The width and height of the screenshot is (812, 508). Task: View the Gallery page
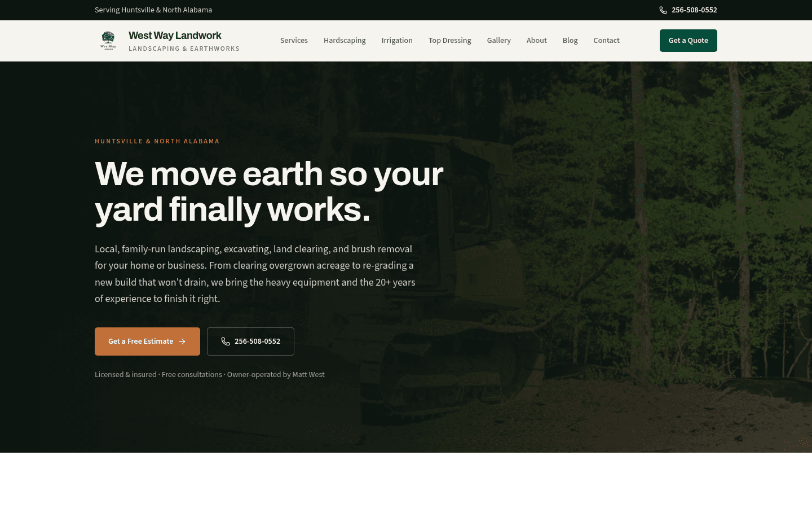[x=499, y=41]
